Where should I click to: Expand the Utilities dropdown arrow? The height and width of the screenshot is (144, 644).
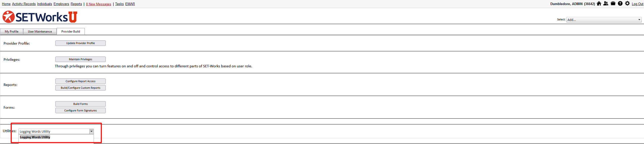pos(92,131)
